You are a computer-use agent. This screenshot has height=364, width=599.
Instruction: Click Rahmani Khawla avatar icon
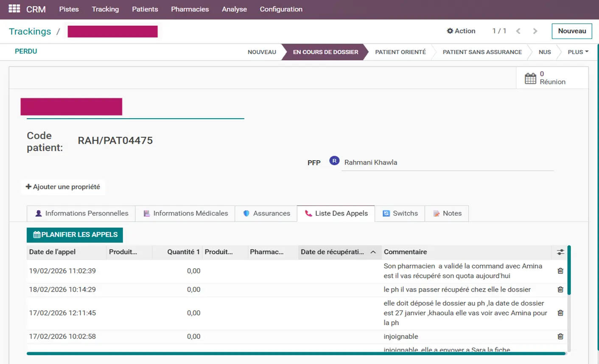coord(334,161)
